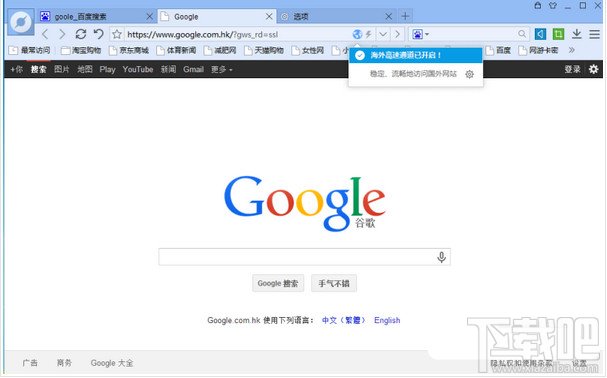Click the lightning speed mode icon

click(x=369, y=34)
